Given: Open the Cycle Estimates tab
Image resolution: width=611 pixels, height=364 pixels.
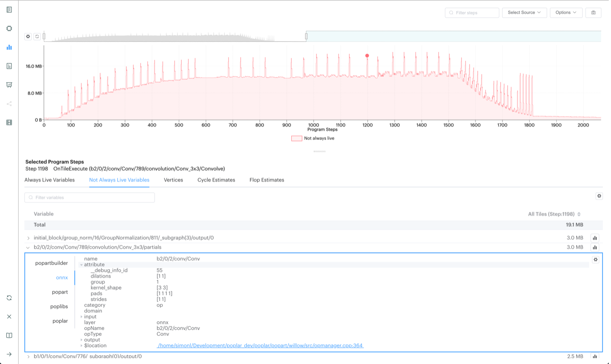Looking at the screenshot, I should coord(216,180).
